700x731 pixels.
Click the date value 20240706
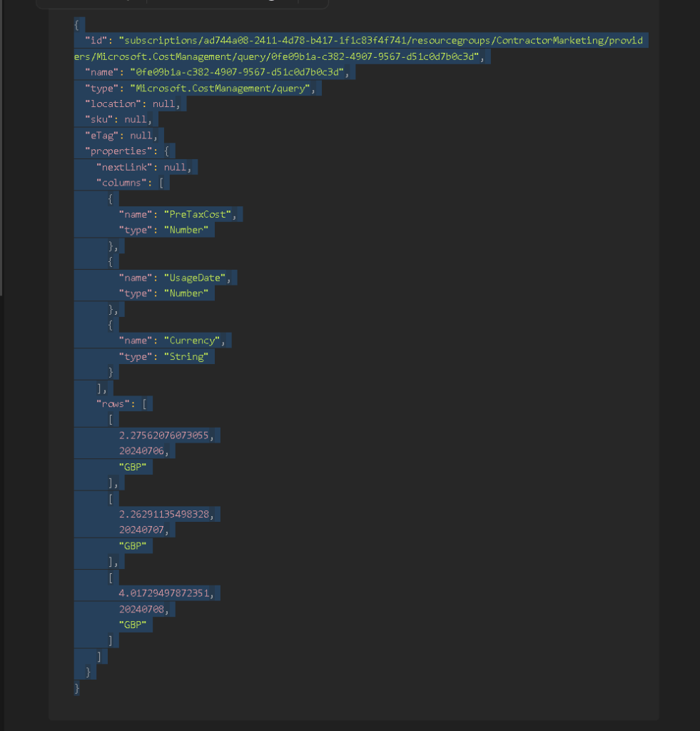pos(142,451)
